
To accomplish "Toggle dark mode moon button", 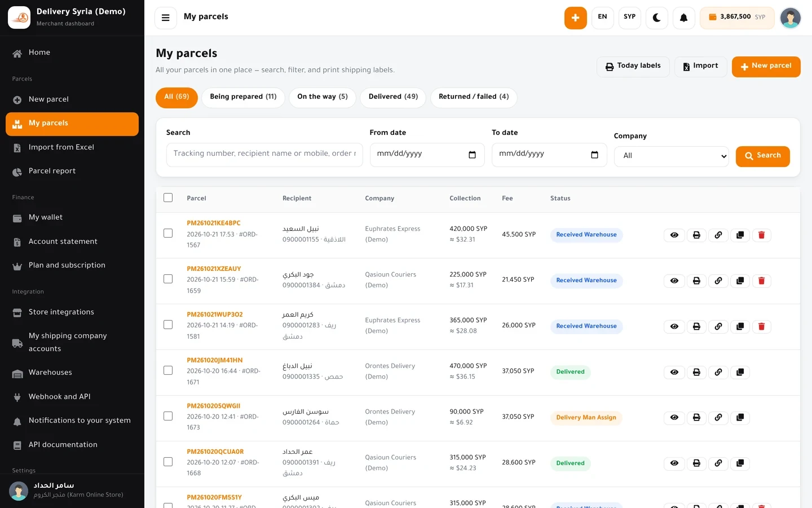I will pyautogui.click(x=656, y=17).
